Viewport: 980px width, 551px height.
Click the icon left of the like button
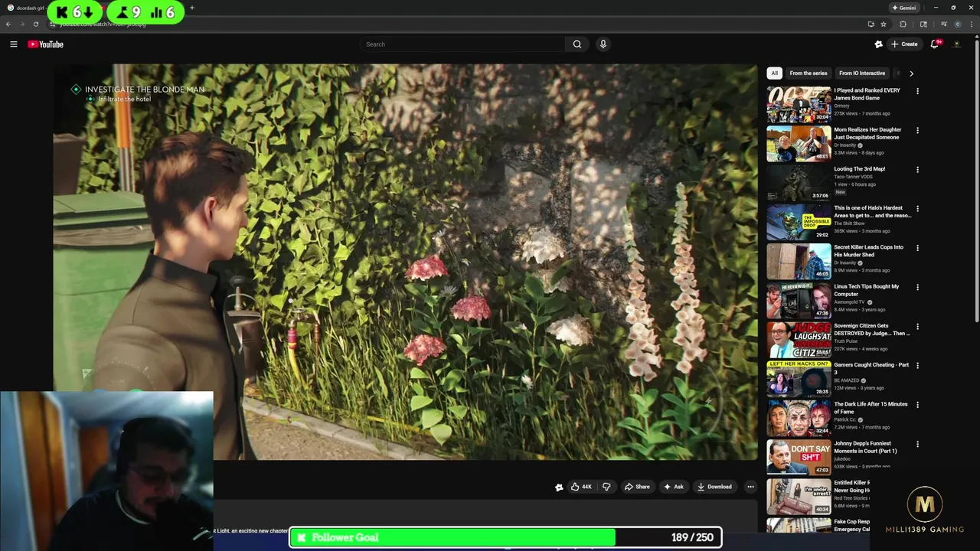point(559,487)
